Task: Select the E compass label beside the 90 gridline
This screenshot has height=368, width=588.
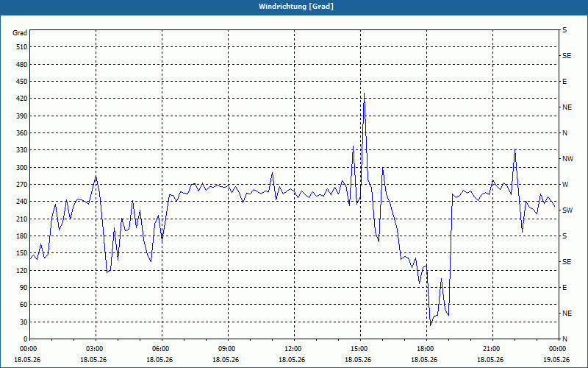Action: pos(564,288)
